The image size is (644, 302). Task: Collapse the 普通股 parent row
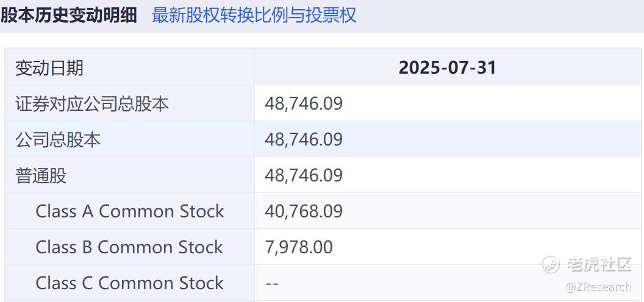(x=41, y=175)
